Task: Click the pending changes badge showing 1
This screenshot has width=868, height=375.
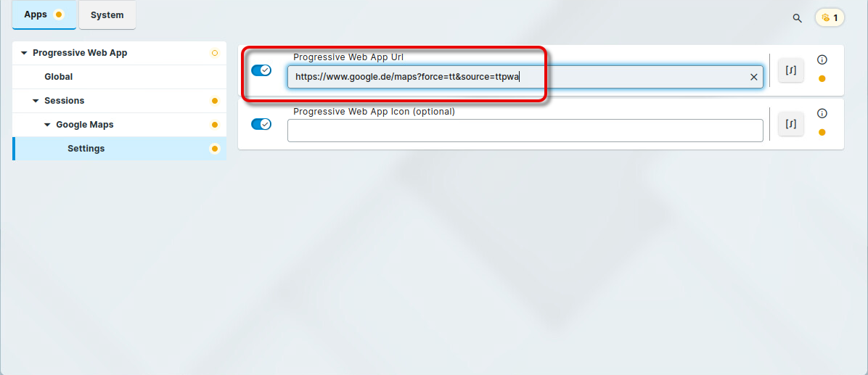Action: 830,17
